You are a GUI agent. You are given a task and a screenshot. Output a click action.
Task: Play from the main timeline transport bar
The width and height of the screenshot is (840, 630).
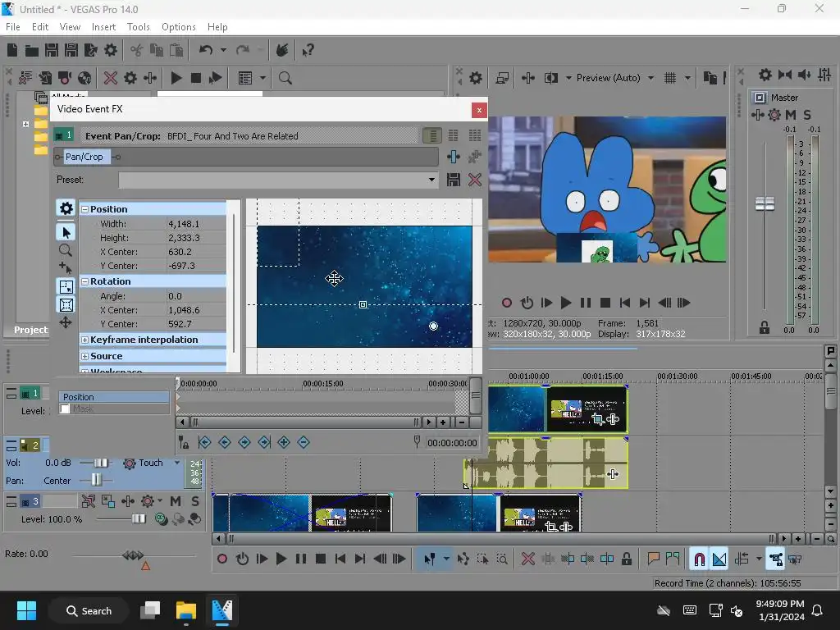point(281,559)
